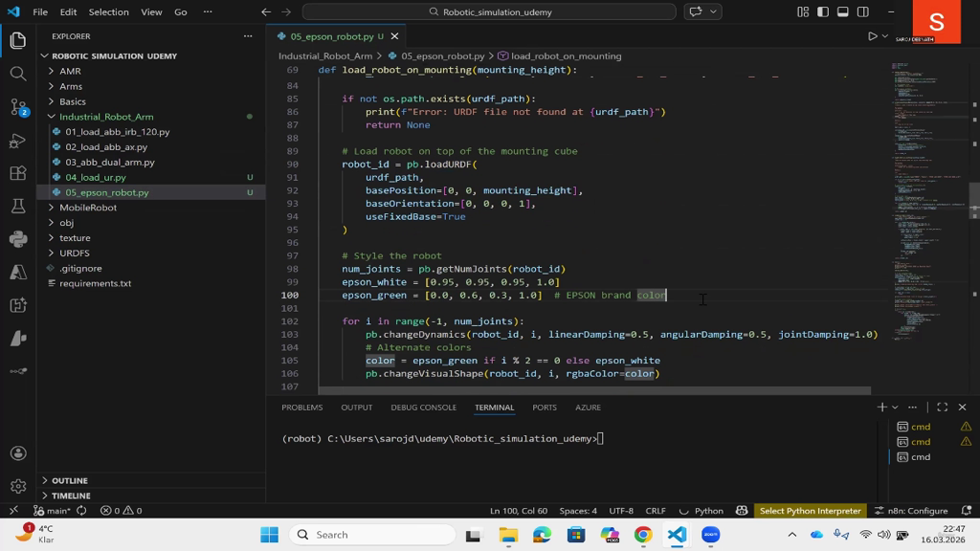
Task: Open Visual Studio Code in taskbar
Action: point(677,535)
